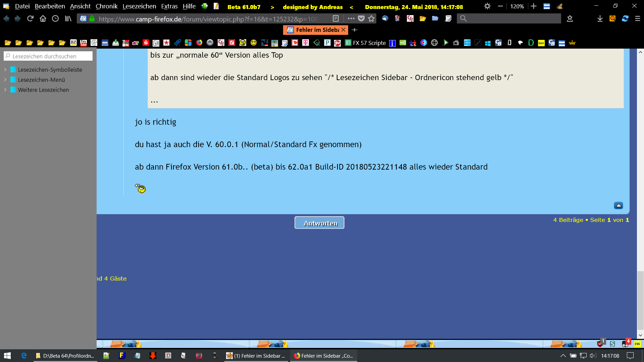Click the page vertical scrollbar thumb

[640, 300]
